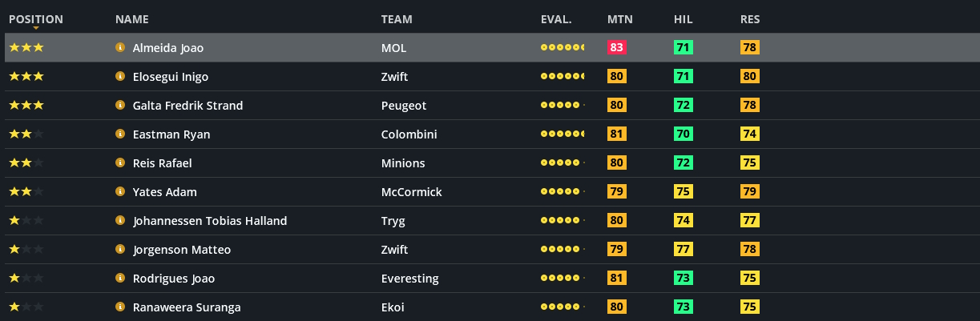Viewport: 980px width, 321px height.
Task: Open info icon for Elosegui Inigo
Action: coord(120,77)
